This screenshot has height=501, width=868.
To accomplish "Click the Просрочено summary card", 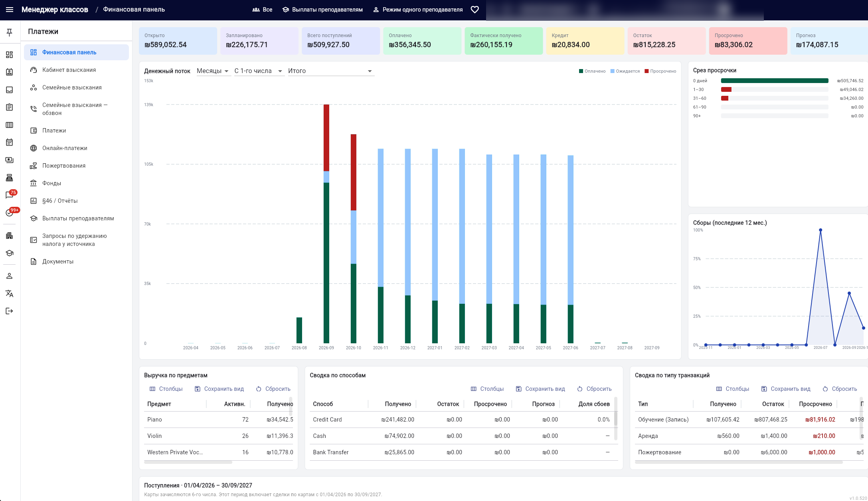I will 748,41.
